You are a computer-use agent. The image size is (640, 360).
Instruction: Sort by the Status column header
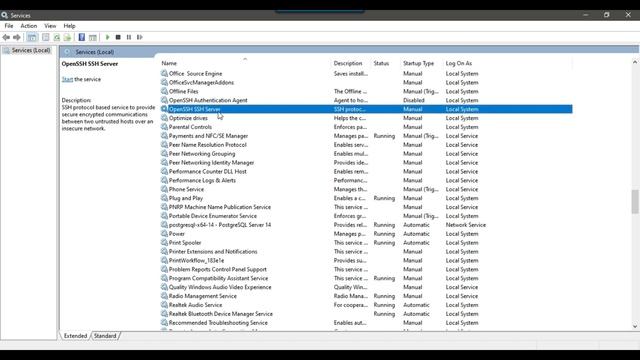pos(386,63)
